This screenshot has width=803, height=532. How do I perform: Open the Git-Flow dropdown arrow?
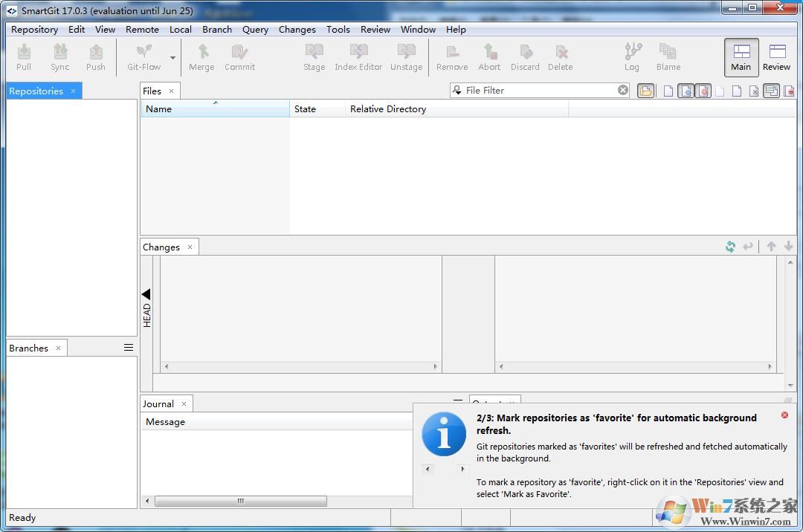tap(172, 56)
